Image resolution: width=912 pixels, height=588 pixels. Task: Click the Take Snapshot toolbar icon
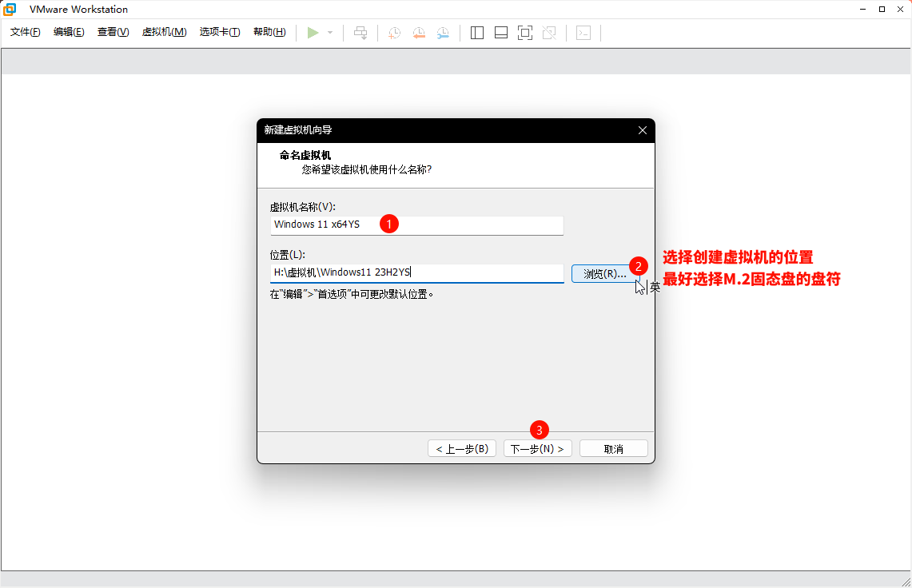[x=394, y=33]
